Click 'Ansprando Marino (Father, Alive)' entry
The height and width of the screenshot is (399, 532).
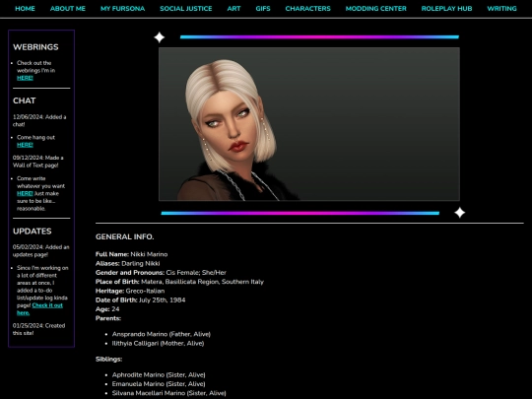coord(162,334)
